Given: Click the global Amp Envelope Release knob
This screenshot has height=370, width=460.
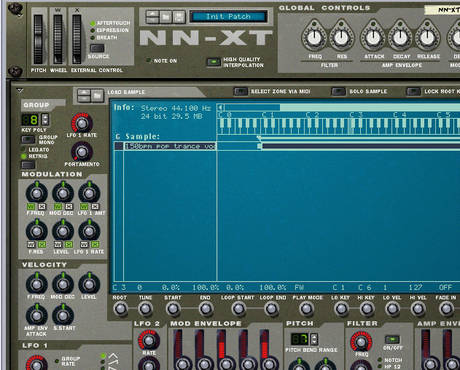Looking at the screenshot, I should click(x=427, y=38).
